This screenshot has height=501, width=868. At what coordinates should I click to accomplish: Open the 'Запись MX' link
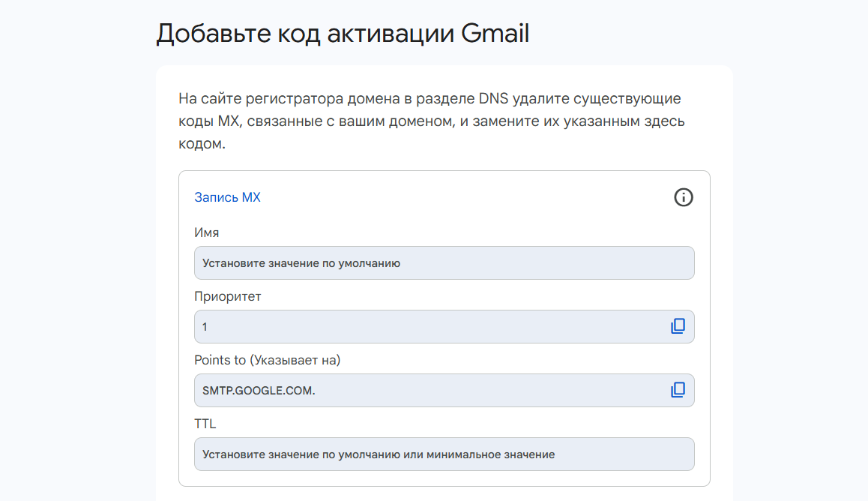pyautogui.click(x=227, y=197)
